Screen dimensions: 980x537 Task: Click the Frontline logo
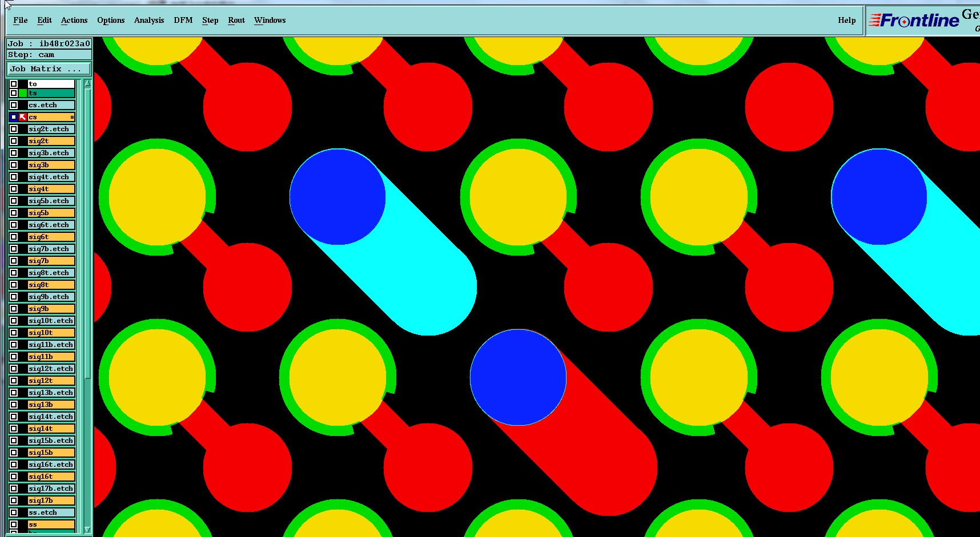point(914,21)
